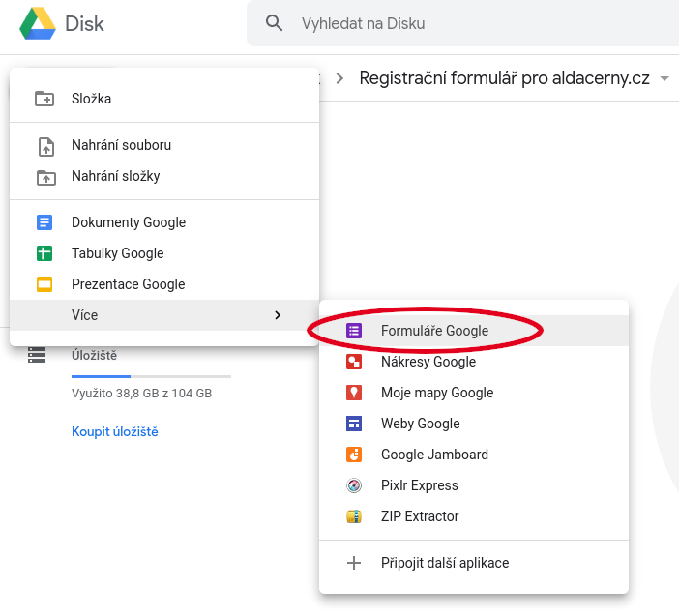Image resolution: width=679 pixels, height=616 pixels.
Task: Click the orange Jamboard icon
Action: click(x=354, y=455)
